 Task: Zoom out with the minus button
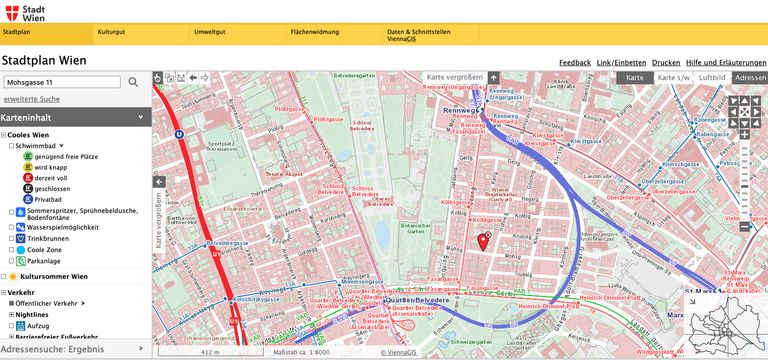pyautogui.click(x=744, y=226)
